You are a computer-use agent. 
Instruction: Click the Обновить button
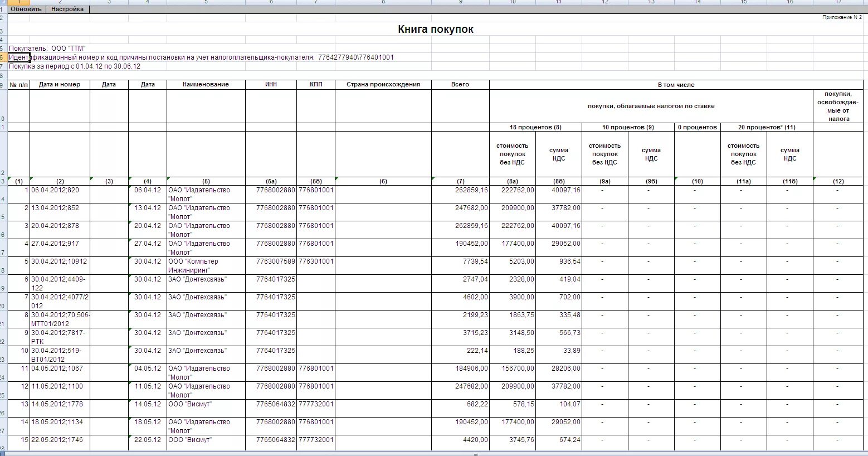click(x=27, y=9)
